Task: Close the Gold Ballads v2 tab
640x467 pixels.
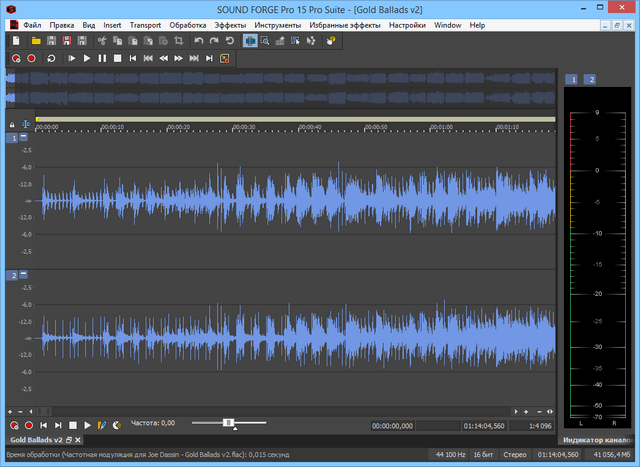Action: pos(78,440)
